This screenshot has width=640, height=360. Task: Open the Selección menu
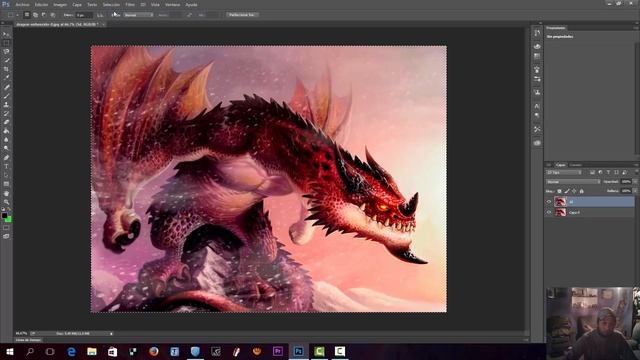coord(111,4)
